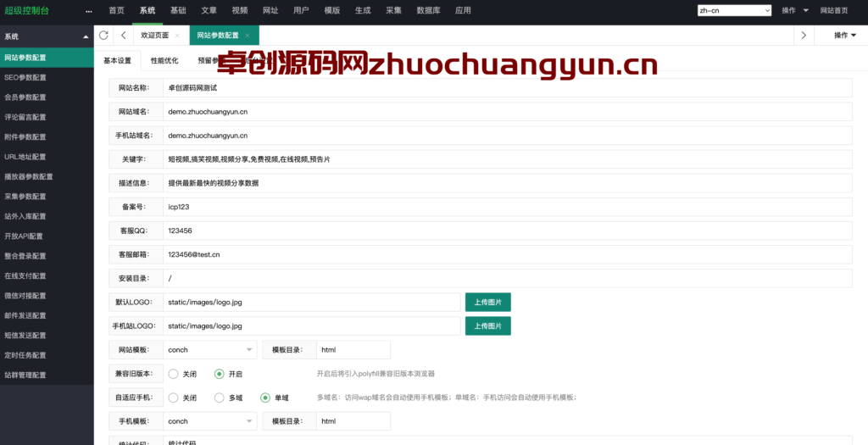This screenshot has height=445, width=868.
Task: Upload image for 默认LOGO
Action: point(487,303)
